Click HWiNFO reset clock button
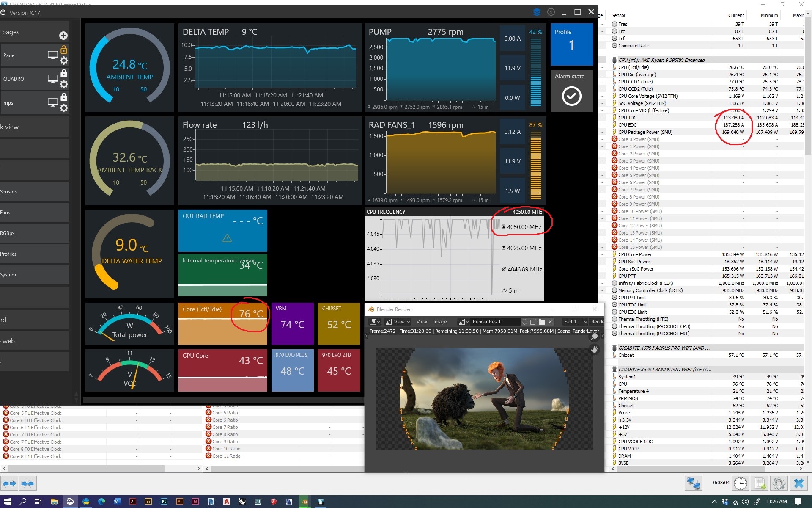812x508 pixels. coord(740,483)
